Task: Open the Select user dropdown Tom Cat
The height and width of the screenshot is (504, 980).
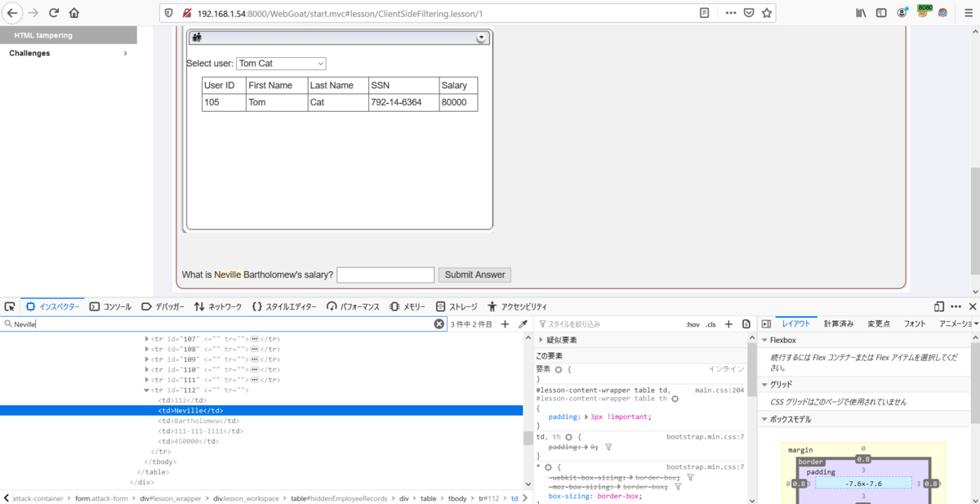Action: click(x=281, y=64)
